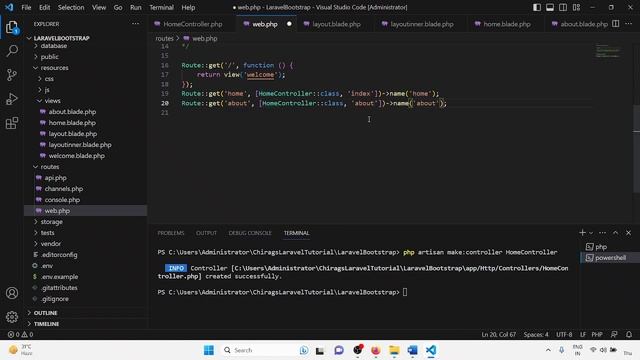The width and height of the screenshot is (640, 360).
Task: Open the Run and Debug view
Action: click(x=12, y=99)
